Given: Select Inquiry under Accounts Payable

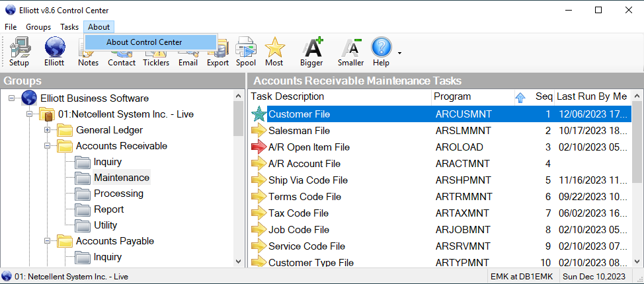Looking at the screenshot, I should pos(108,257).
